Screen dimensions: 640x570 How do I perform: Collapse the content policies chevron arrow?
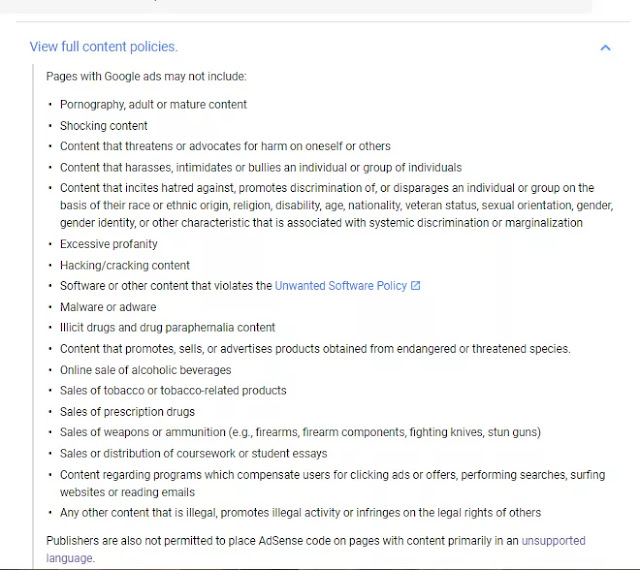click(x=605, y=47)
